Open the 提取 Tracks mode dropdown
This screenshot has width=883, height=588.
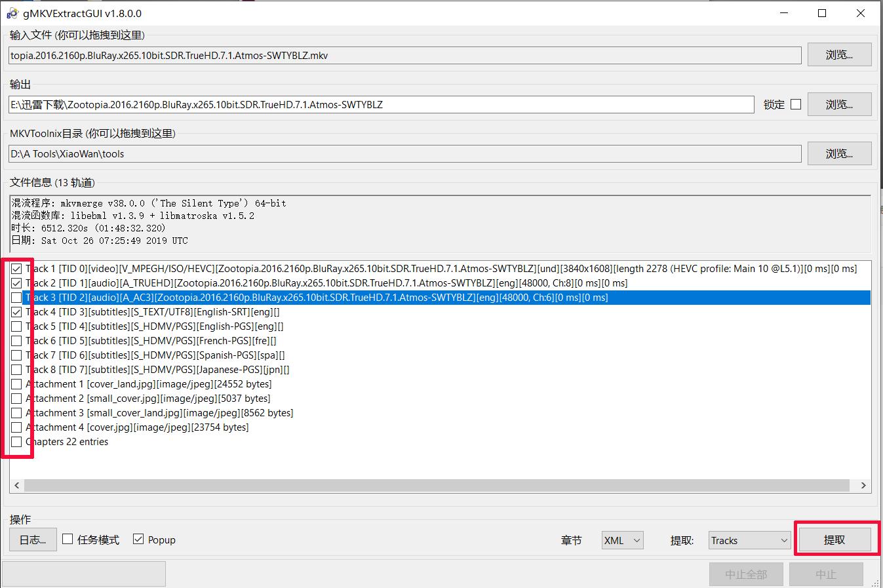tap(750, 540)
